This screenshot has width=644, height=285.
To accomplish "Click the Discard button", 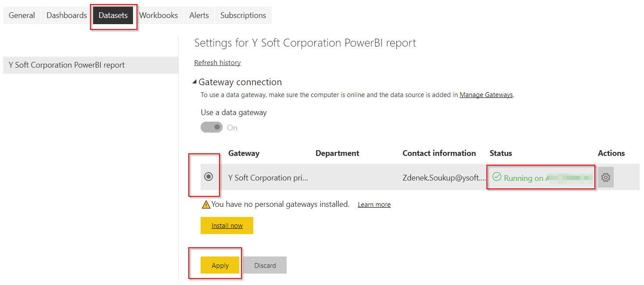I will (x=265, y=265).
